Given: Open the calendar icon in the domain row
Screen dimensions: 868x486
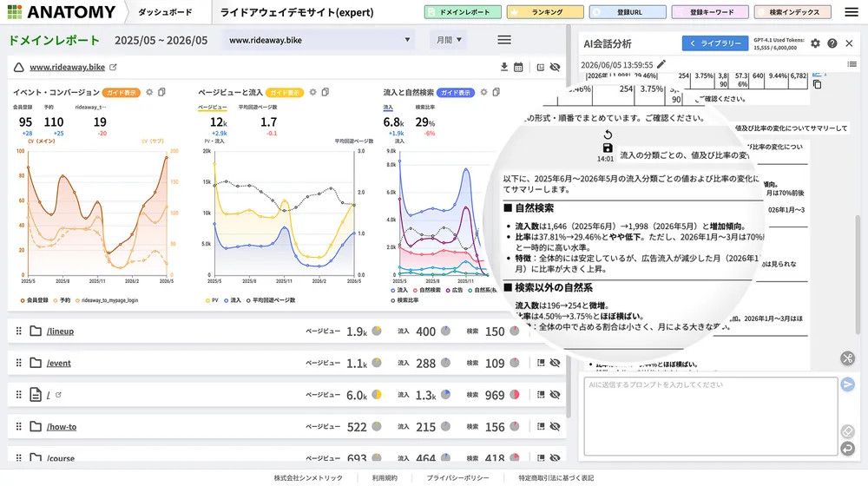Looking at the screenshot, I should pos(518,67).
